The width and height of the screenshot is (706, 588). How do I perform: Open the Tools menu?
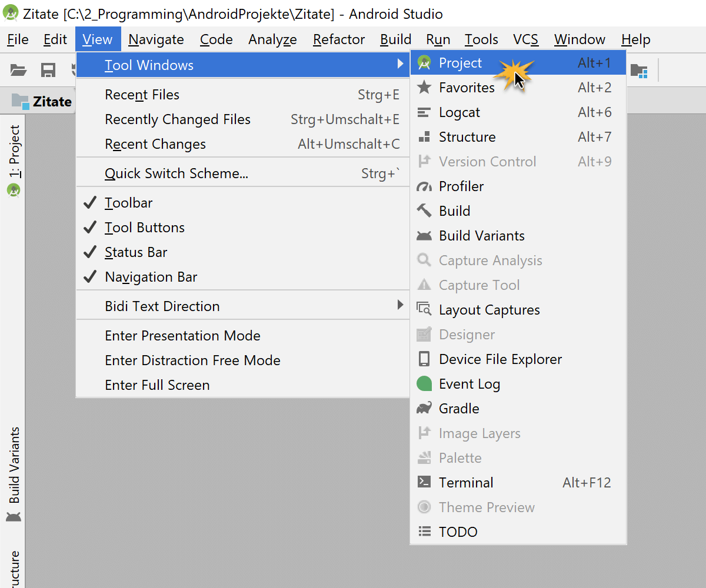pos(481,39)
